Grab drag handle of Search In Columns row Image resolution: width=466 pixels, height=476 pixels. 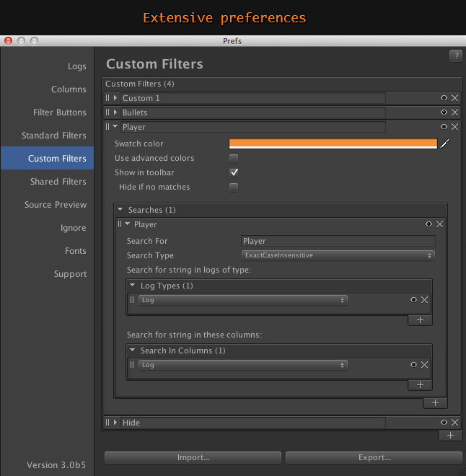(x=132, y=365)
